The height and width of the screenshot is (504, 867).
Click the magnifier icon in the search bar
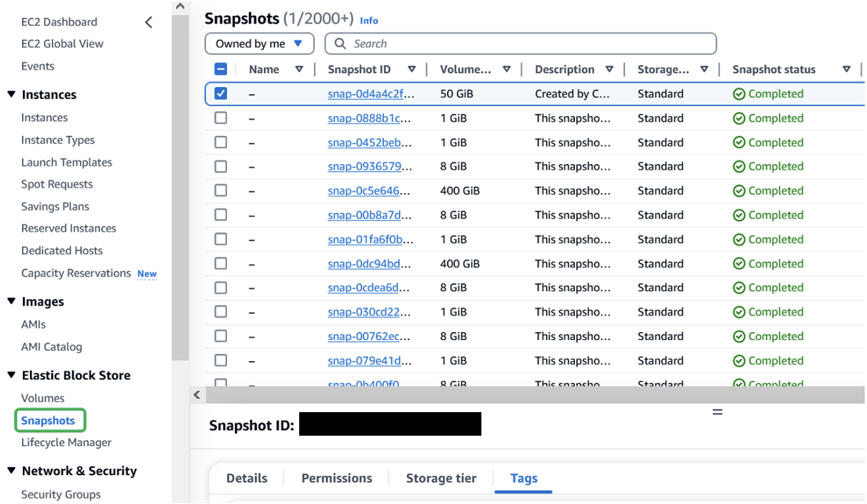click(339, 43)
